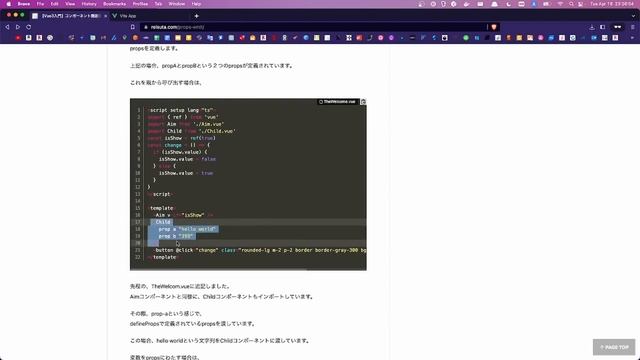Open the Brave Shields lion icon
The width and height of the screenshot is (640, 360).
(494, 27)
